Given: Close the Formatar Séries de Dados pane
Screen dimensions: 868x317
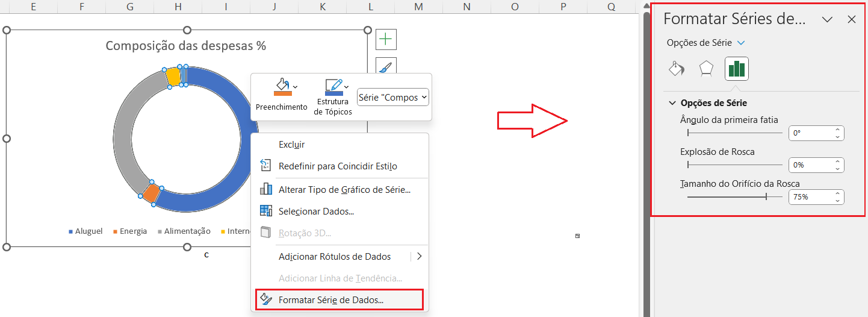Looking at the screenshot, I should click(x=851, y=19).
